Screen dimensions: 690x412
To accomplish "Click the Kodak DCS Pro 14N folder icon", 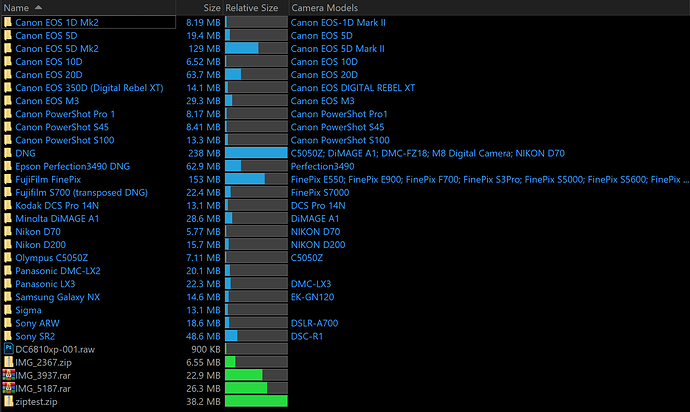I will [x=8, y=206].
